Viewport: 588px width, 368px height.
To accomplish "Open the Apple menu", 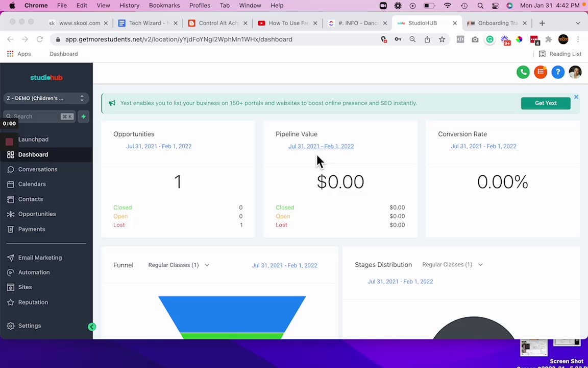I will (12, 6).
